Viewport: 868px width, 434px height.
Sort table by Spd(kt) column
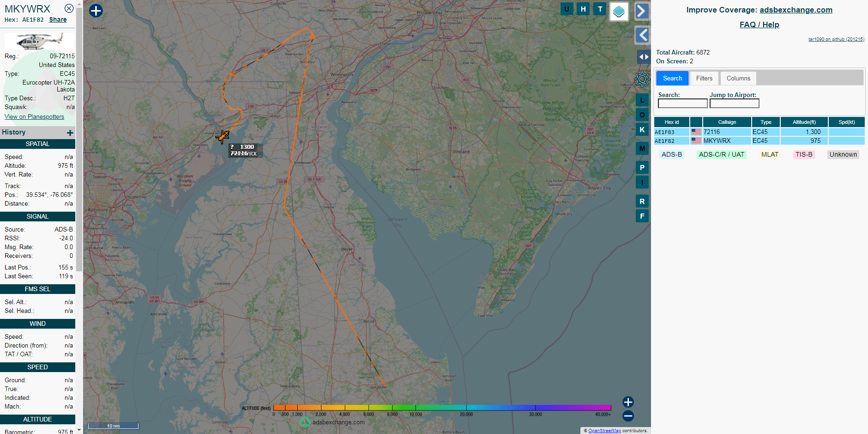coord(846,122)
